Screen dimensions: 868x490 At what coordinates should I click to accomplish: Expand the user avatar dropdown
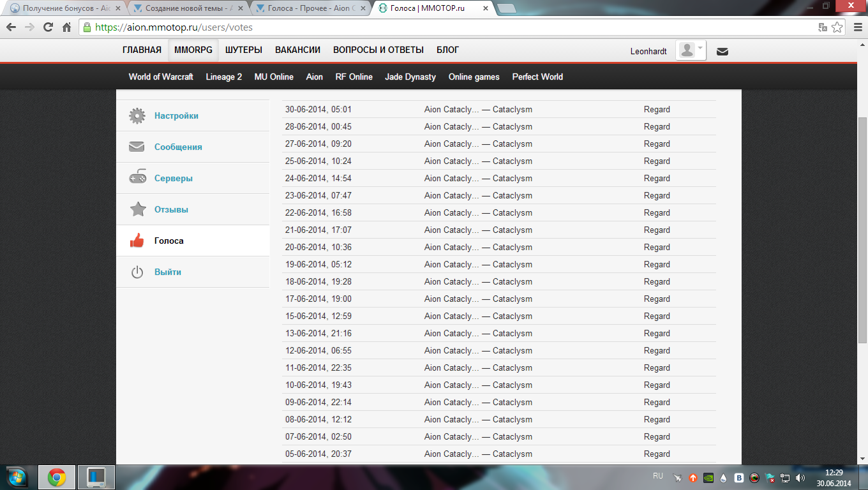(691, 50)
